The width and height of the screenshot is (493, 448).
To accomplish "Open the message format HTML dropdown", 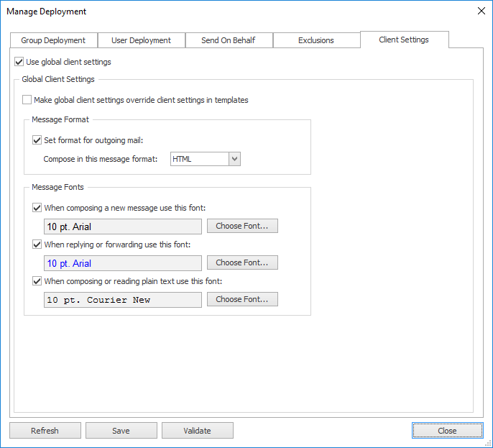I will point(206,159).
